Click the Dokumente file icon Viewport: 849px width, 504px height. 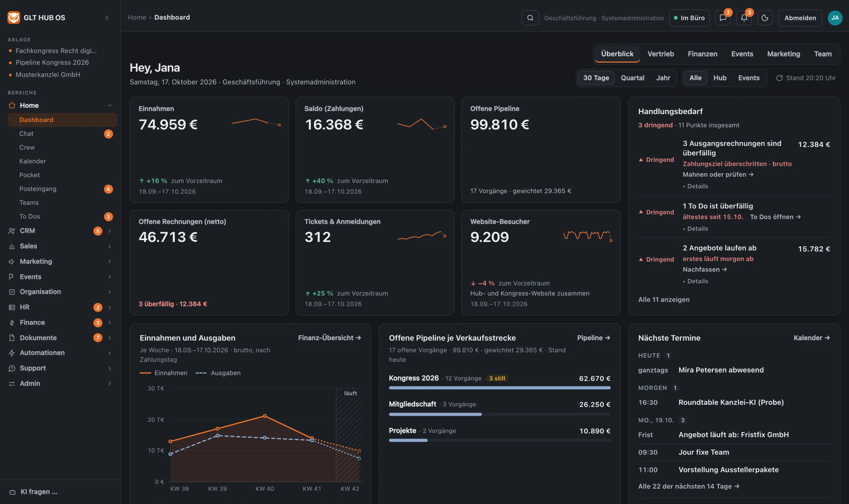12,338
